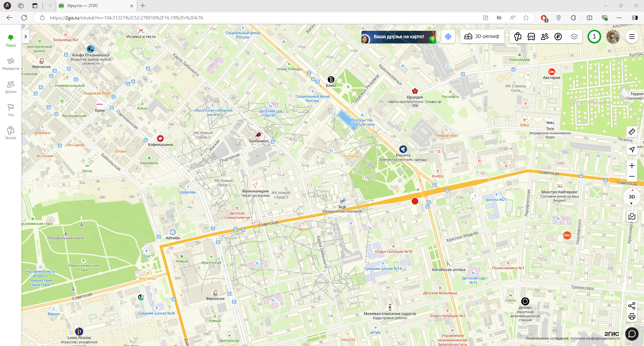
Task: Open the hamburger main menu
Action: click(x=632, y=37)
